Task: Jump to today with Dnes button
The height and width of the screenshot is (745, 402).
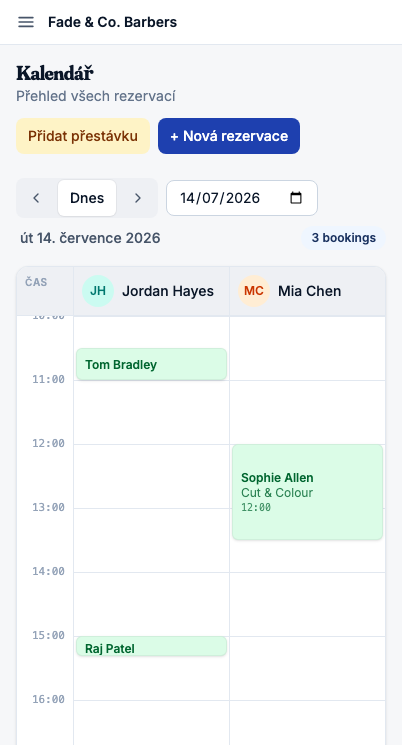Action: [x=87, y=198]
